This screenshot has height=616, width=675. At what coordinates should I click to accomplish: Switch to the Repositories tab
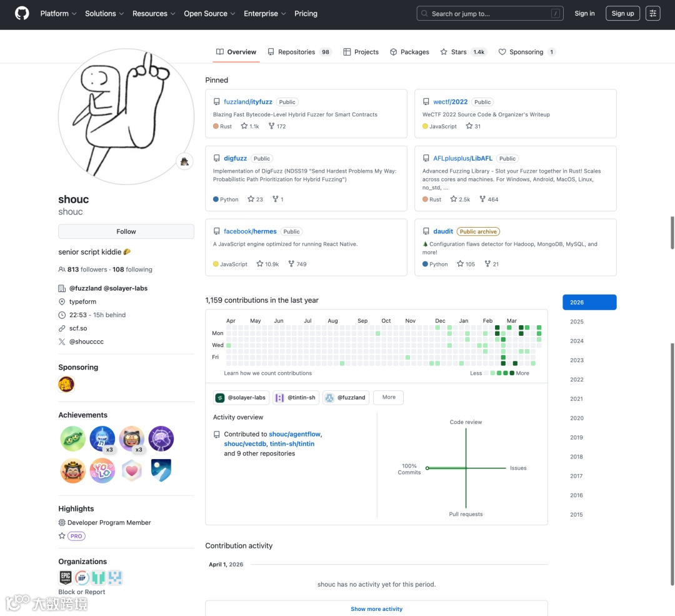299,52
